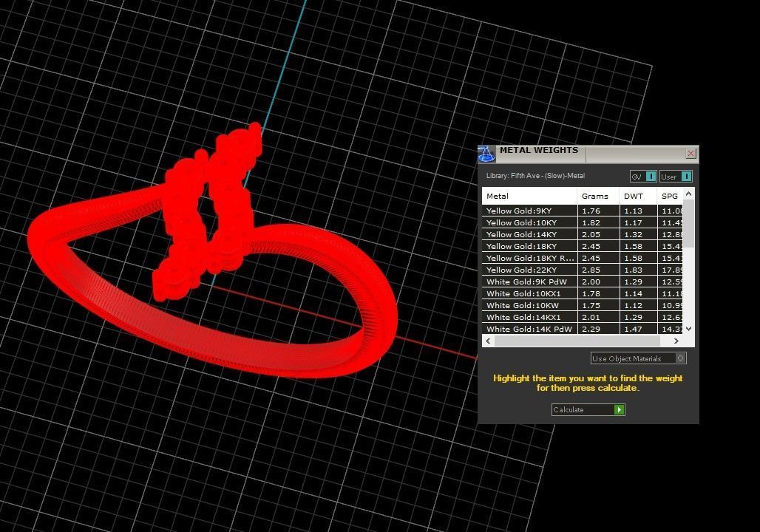Click the horizontal scroll right arrow
Screen dimensions: 760x532
pyautogui.click(x=676, y=341)
